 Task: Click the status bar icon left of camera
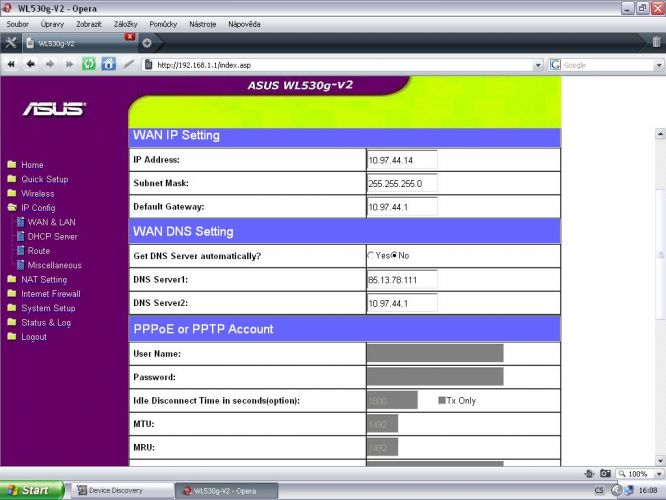[x=589, y=473]
